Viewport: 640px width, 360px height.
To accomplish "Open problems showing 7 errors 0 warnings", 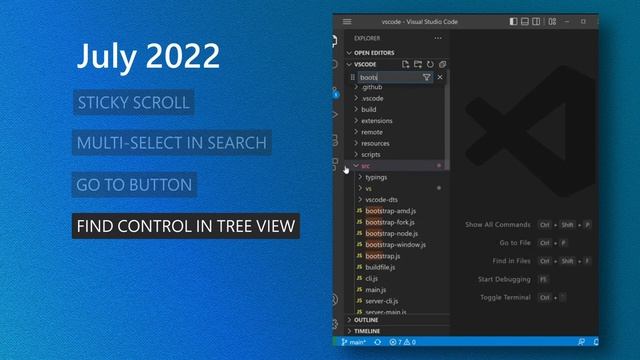I will pos(402,342).
